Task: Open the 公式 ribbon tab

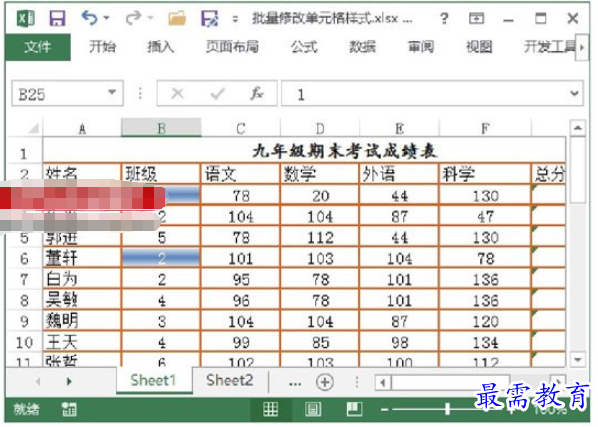Action: pyautogui.click(x=304, y=47)
